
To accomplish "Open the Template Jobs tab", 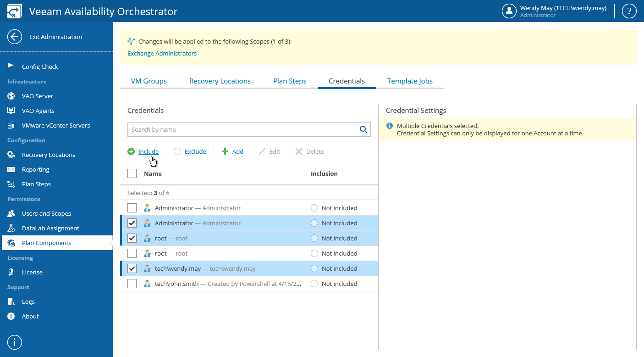I will 410,81.
